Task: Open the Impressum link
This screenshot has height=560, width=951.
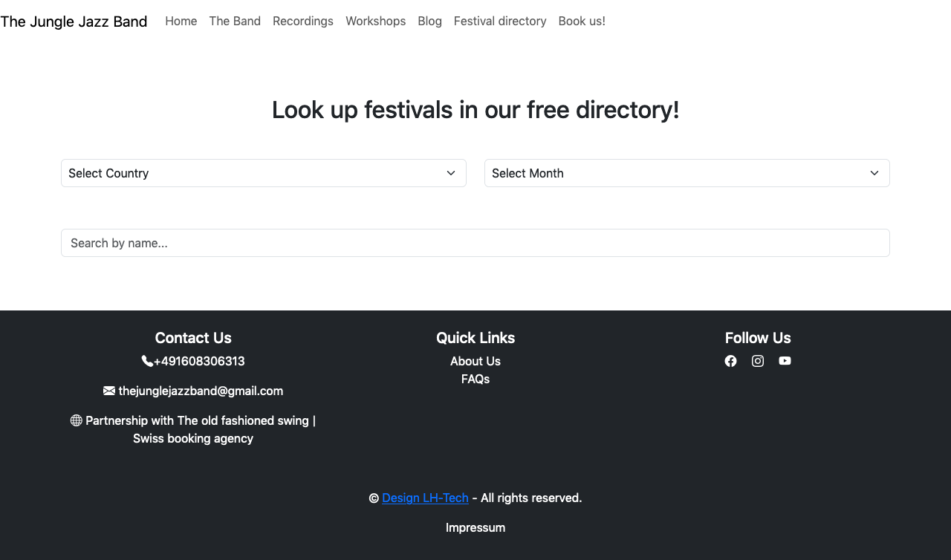Action: [475, 527]
